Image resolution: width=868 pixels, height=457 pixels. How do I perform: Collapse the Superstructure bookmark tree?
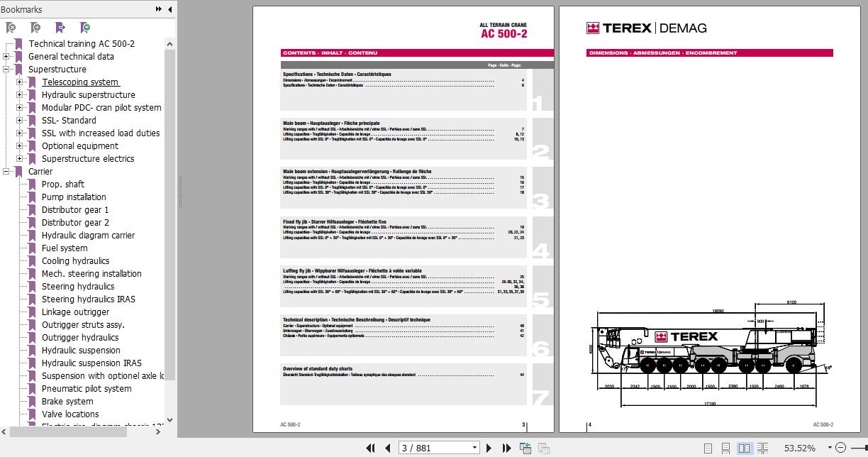coord(6,69)
